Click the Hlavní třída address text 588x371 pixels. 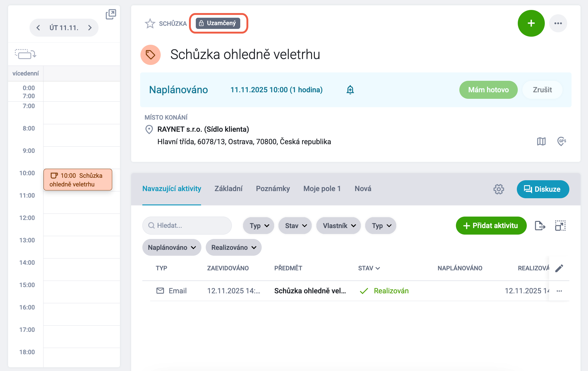tap(244, 142)
